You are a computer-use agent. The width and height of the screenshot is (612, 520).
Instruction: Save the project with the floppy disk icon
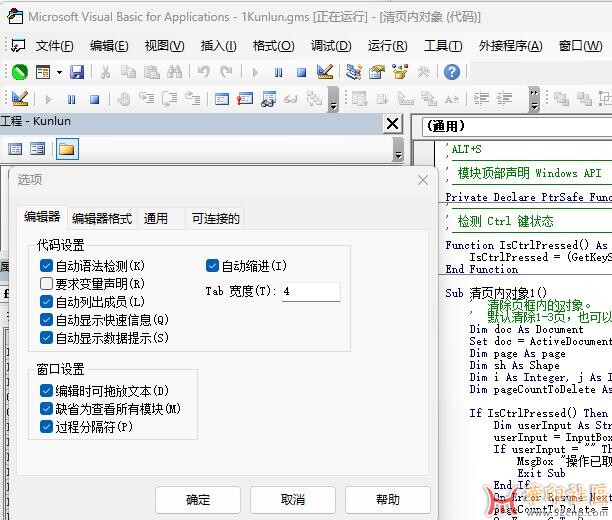[x=77, y=72]
